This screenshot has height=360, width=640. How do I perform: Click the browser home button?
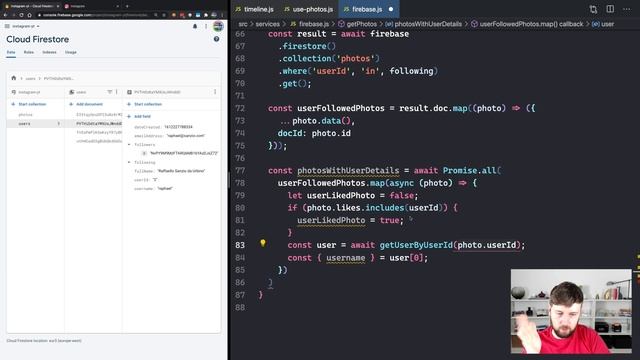[29, 15]
